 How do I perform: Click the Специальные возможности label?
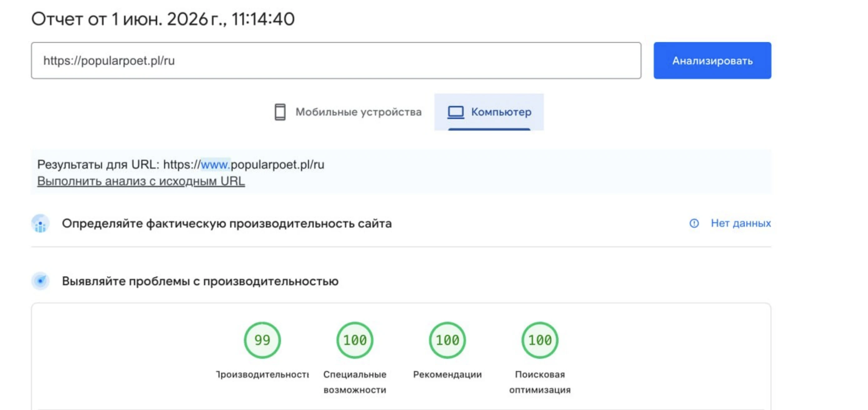pos(355,382)
